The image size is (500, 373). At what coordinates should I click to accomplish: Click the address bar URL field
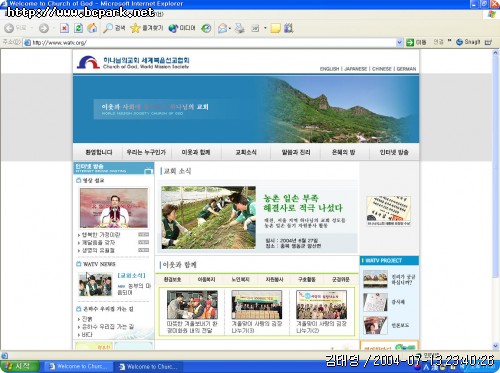click(213, 43)
